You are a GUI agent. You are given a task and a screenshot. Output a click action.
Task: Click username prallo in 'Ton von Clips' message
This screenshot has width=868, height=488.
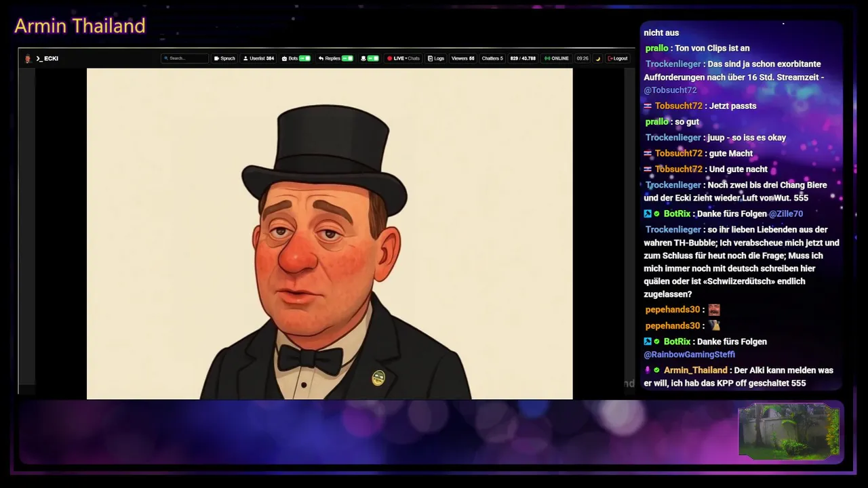[656, 48]
